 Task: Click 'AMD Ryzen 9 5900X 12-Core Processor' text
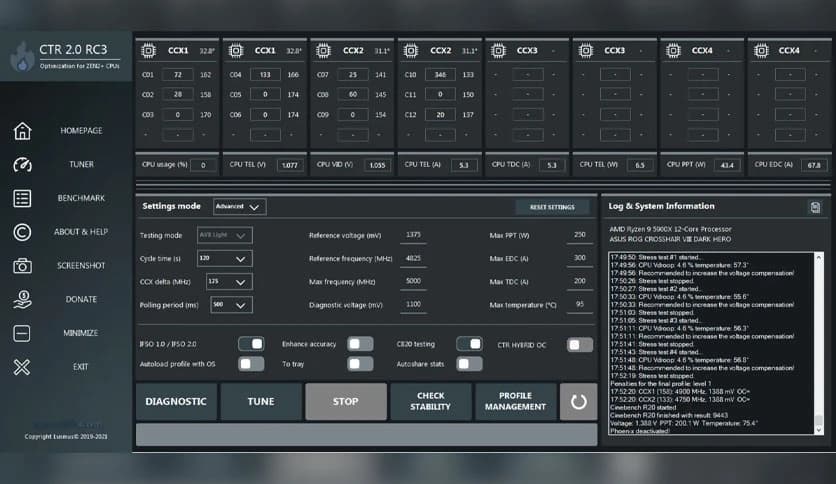point(670,229)
